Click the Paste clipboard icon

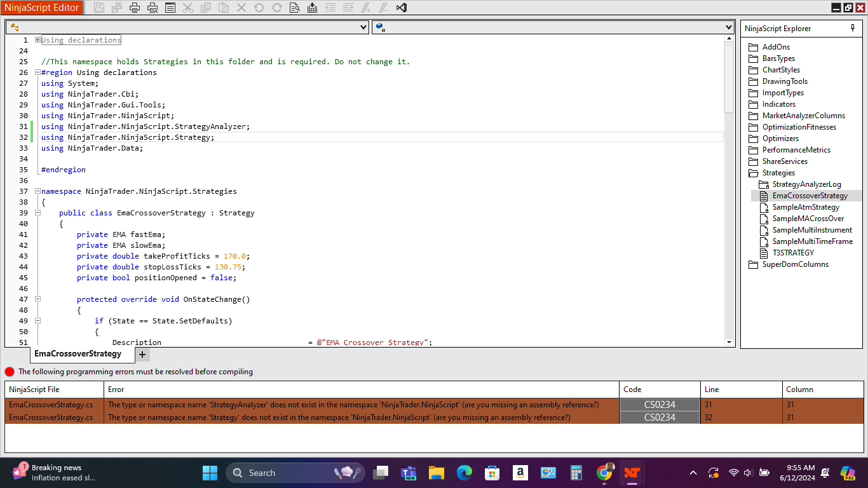[224, 8]
